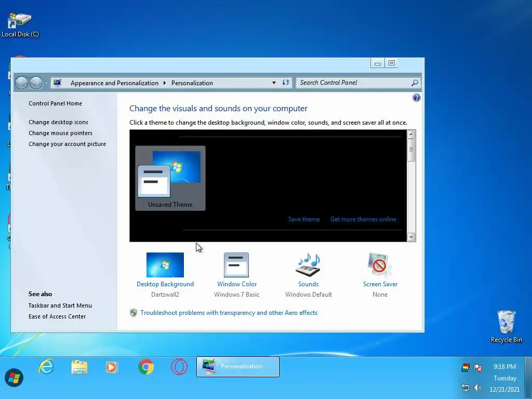532x399 pixels.
Task: Click Change desktop icons link
Action: 58,122
